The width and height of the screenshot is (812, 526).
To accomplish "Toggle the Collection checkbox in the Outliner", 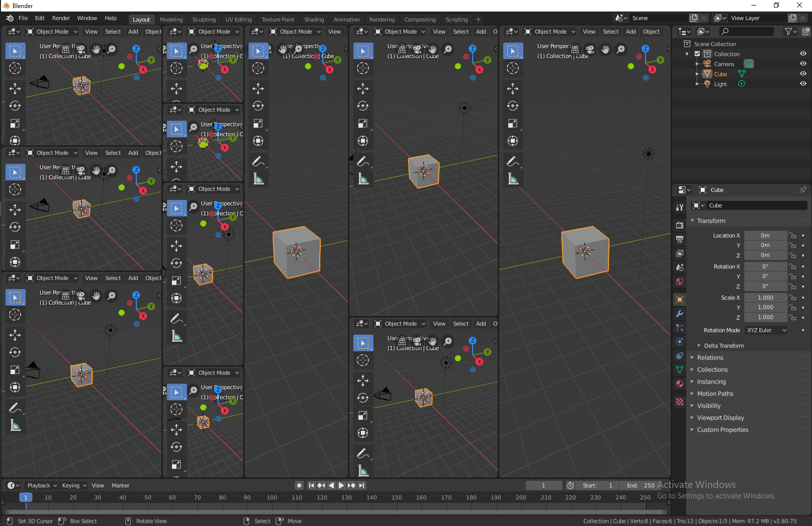I will [x=696, y=54].
